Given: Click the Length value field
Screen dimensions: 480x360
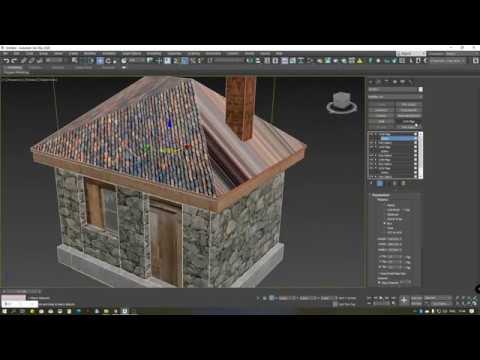Looking at the screenshot, I should pyautogui.click(x=394, y=239).
